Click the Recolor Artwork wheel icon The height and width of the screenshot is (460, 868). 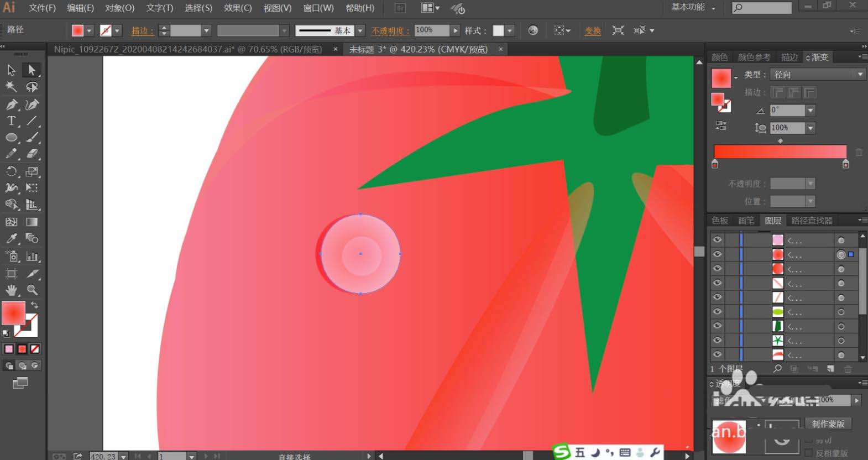pos(533,30)
